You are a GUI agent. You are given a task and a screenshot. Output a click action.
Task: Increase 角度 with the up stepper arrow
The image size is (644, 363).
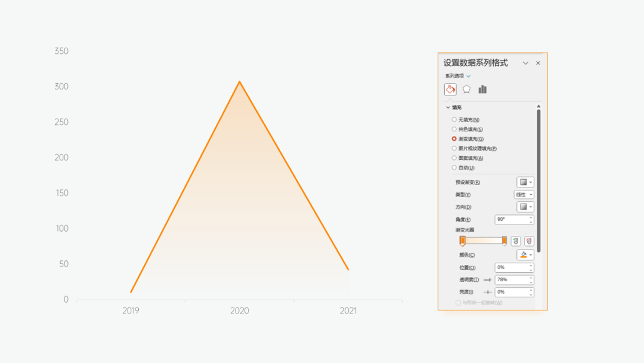(x=531, y=217)
